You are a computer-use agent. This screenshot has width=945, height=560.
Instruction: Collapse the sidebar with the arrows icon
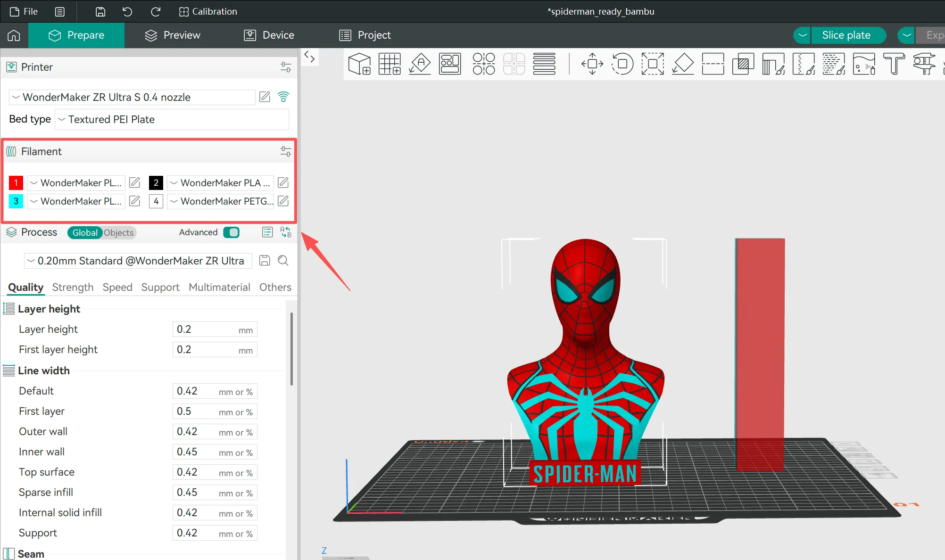coord(309,57)
